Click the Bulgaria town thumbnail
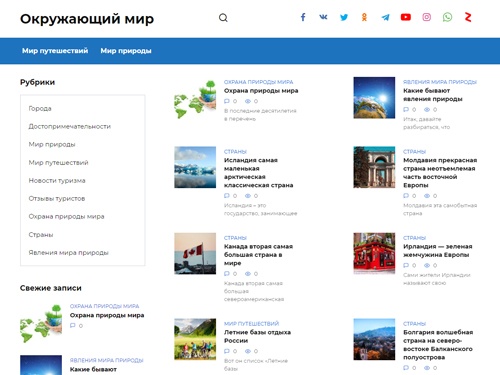500x375 pixels. (x=374, y=339)
